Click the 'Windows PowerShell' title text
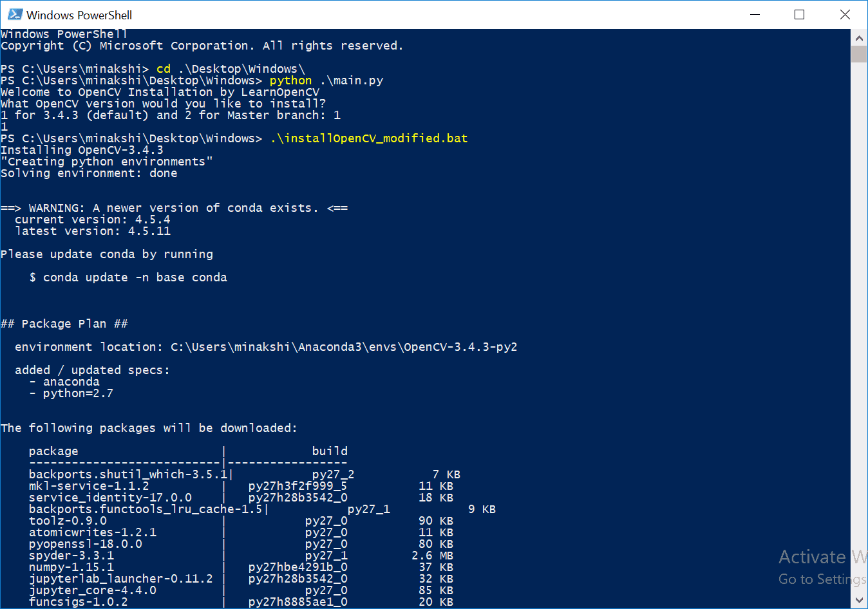Image resolution: width=868 pixels, height=609 pixels. point(79,15)
